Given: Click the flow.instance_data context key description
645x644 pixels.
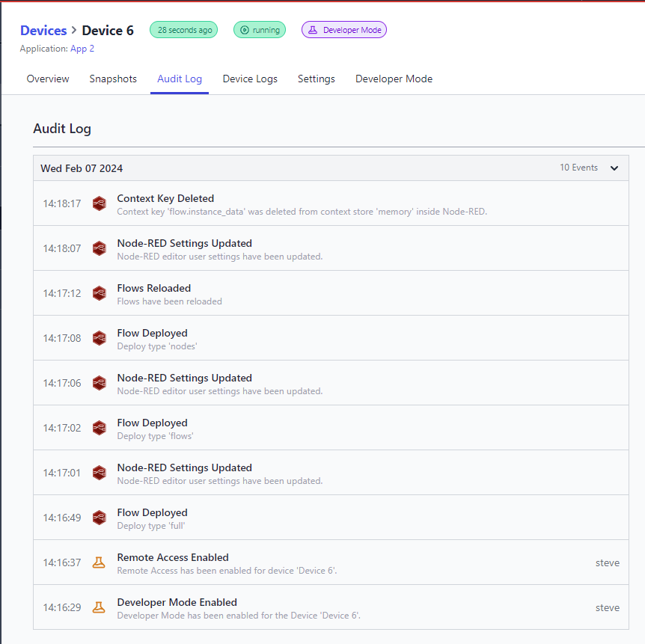Looking at the screenshot, I should pos(302,212).
